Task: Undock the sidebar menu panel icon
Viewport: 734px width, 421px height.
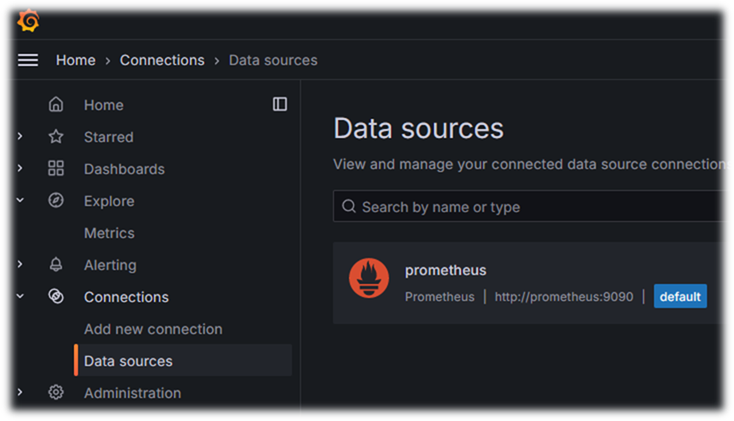Action: (x=280, y=104)
